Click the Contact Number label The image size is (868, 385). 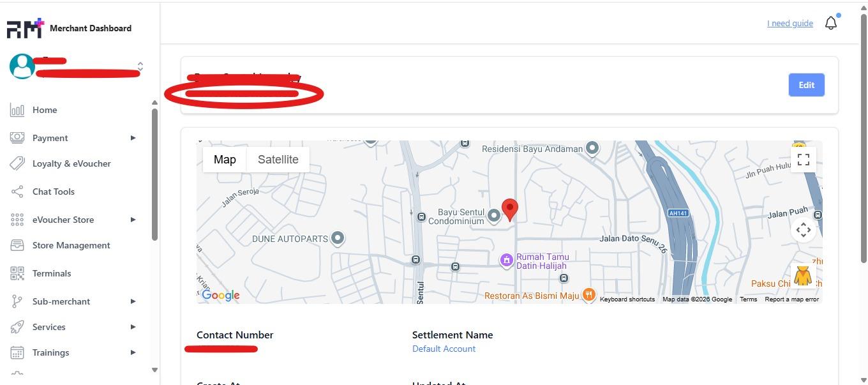tap(235, 335)
